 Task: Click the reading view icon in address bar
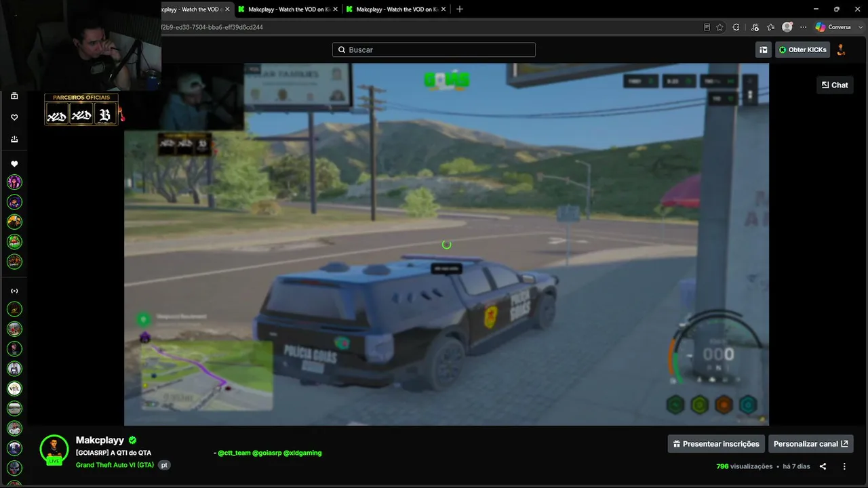coord(707,27)
